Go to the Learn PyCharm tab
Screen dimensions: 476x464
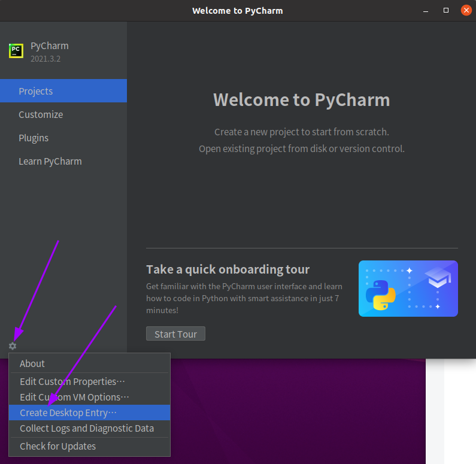(x=63, y=161)
